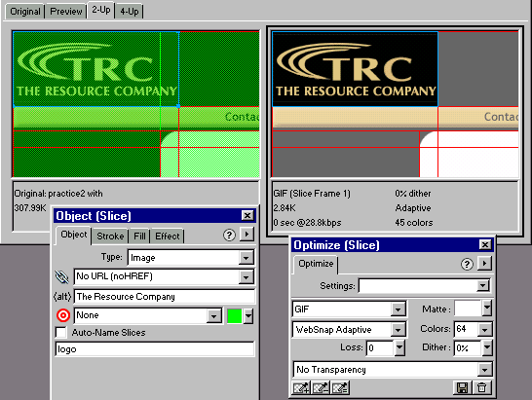Open the slice Type dropdown
This screenshot has height=400, width=532.
pos(246,258)
